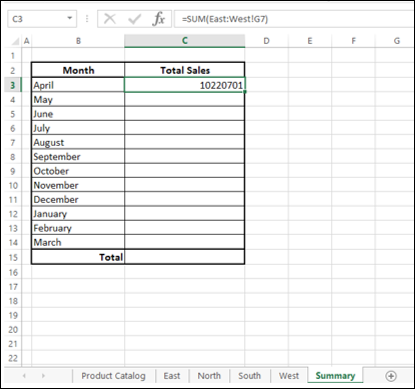
Task: Open the Insert Function fx dialog
Action: 159,19
